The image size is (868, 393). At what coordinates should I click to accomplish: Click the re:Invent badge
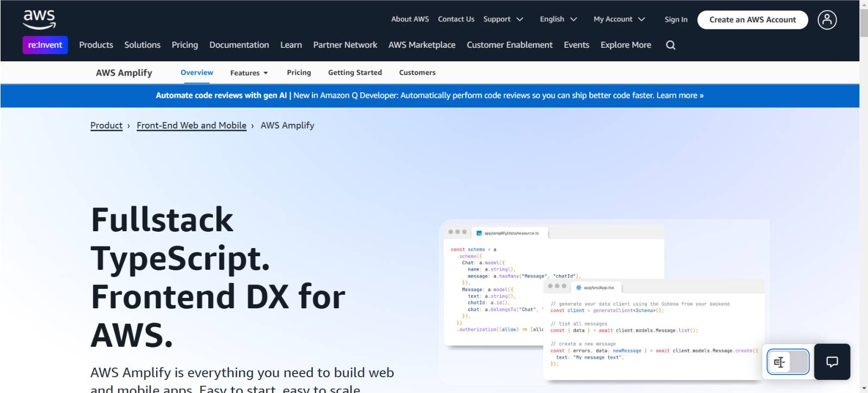(x=45, y=45)
